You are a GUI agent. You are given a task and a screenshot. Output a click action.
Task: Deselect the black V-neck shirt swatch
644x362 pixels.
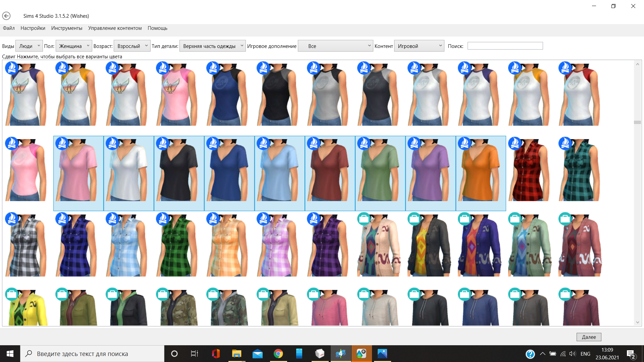click(179, 173)
